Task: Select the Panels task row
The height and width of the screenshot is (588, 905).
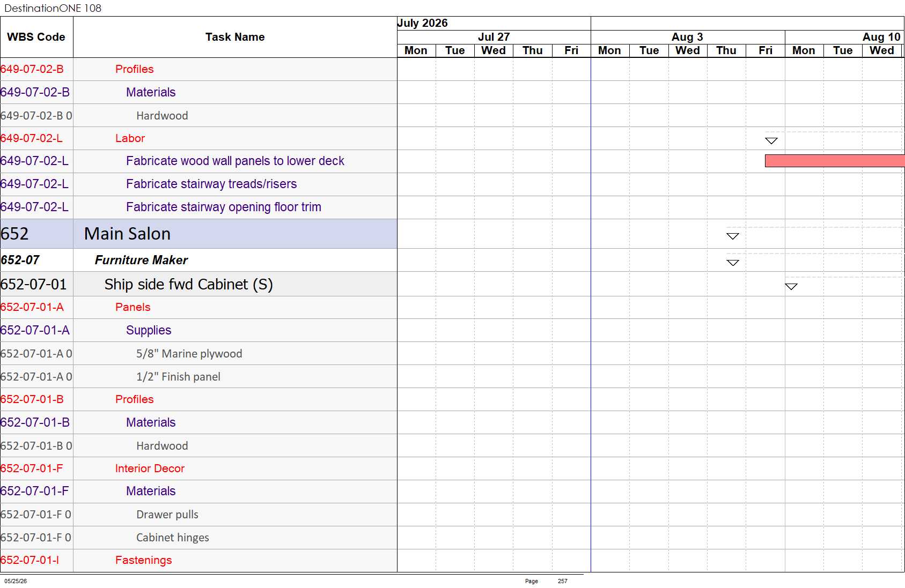Action: pos(198,307)
